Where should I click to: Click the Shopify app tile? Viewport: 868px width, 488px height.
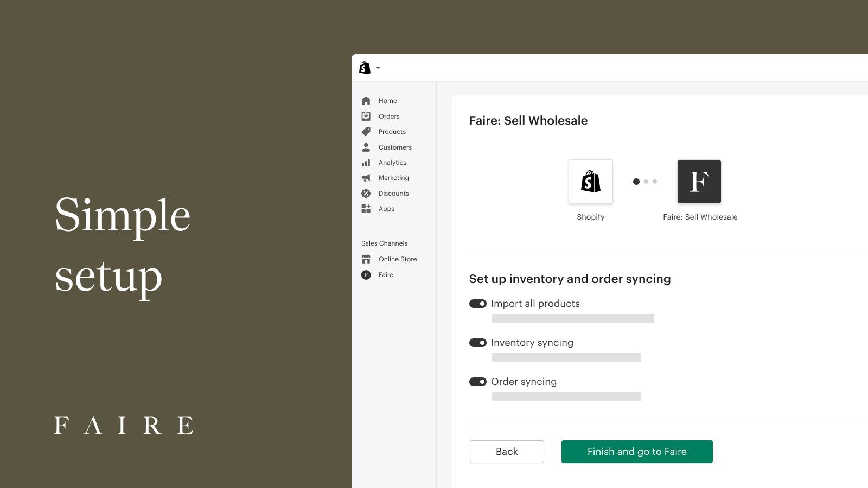(591, 182)
